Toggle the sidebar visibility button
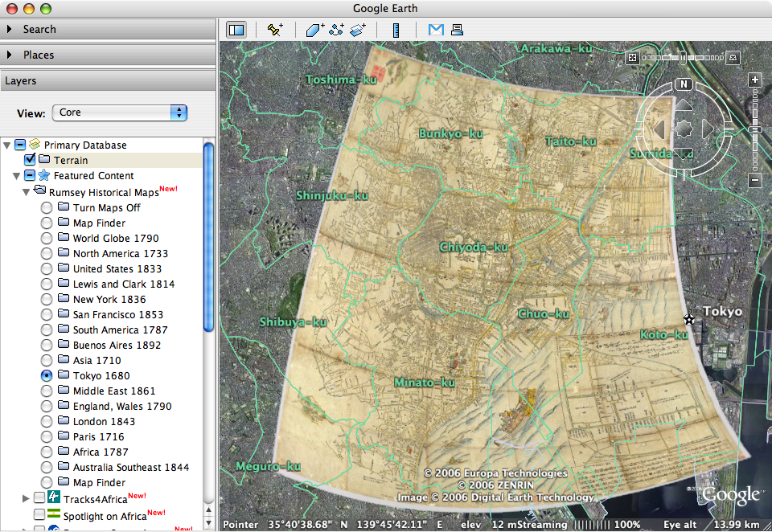Screen dimensions: 772x532 (x=236, y=30)
